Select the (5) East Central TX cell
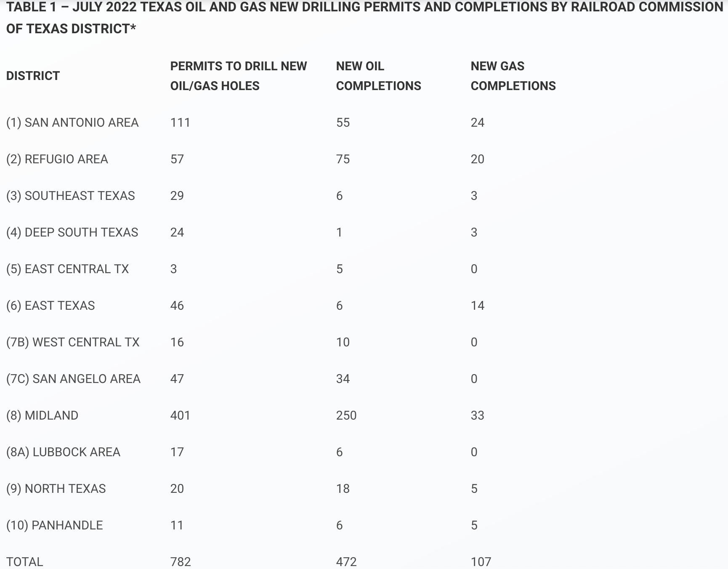Image resolution: width=728 pixels, height=569 pixels. pos(67,269)
